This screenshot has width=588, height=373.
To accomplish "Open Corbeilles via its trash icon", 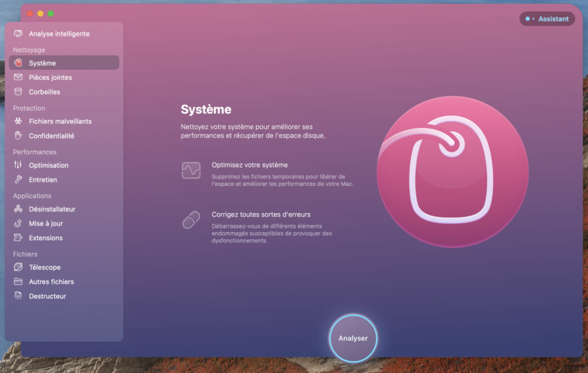I will click(19, 92).
